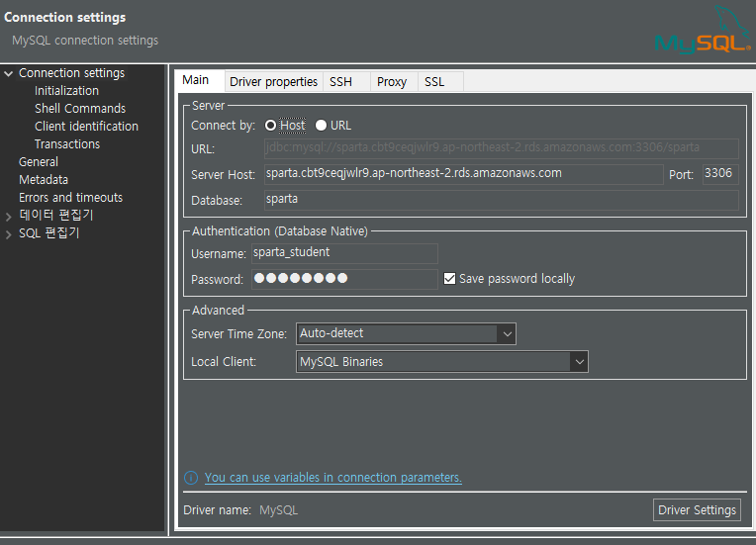Select General in the settings tree

pos(39,162)
